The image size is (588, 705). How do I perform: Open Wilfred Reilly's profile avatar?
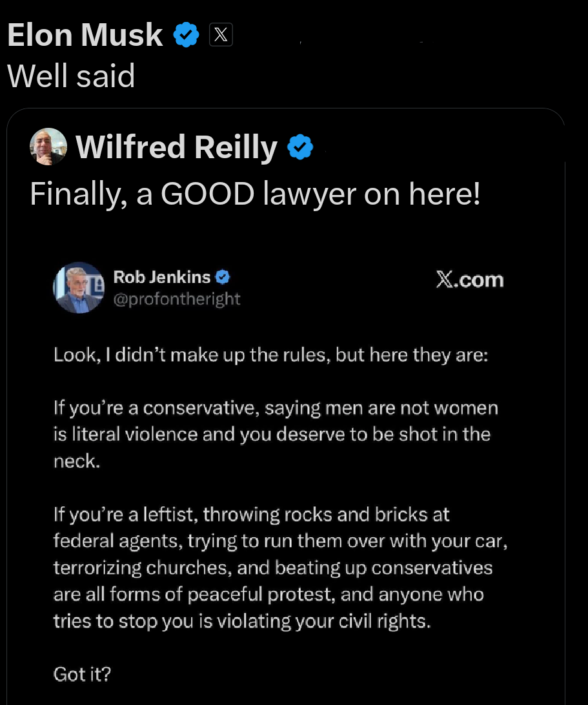pyautogui.click(x=48, y=147)
